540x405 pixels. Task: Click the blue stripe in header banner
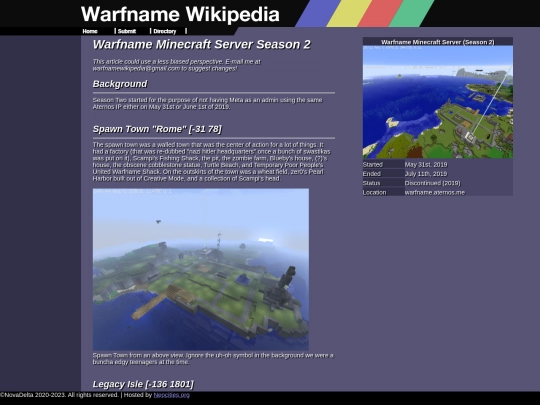[319, 13]
